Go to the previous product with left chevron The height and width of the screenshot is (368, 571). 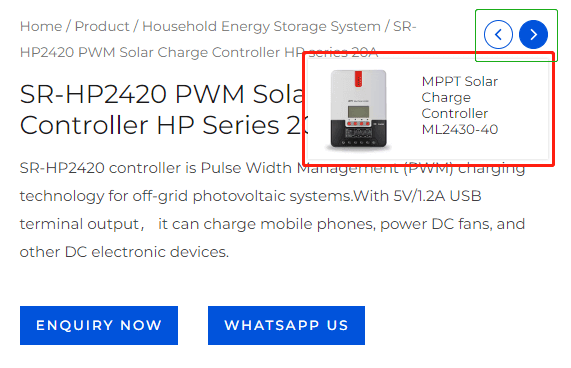(x=498, y=35)
